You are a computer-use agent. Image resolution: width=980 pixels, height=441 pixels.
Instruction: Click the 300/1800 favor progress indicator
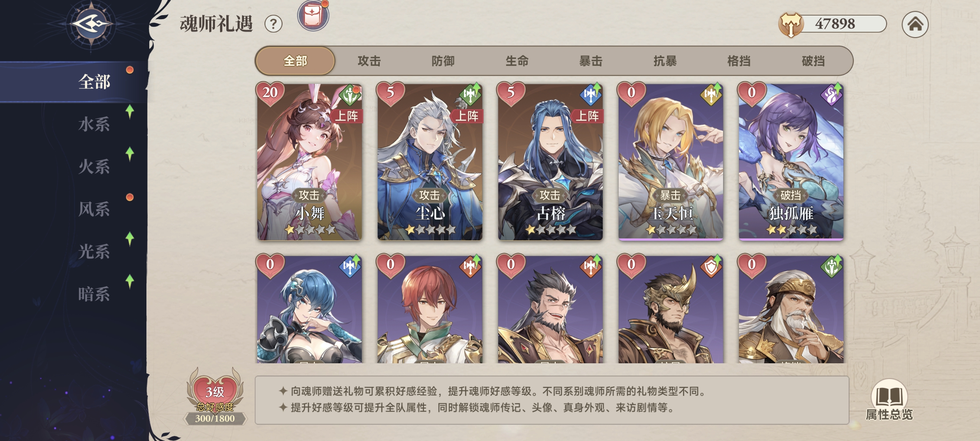pyautogui.click(x=215, y=419)
